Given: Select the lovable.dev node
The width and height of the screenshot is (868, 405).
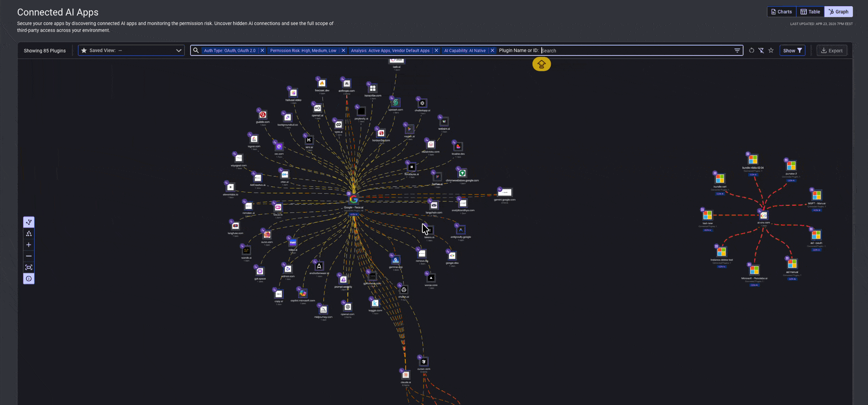Looking at the screenshot, I should [x=458, y=146].
